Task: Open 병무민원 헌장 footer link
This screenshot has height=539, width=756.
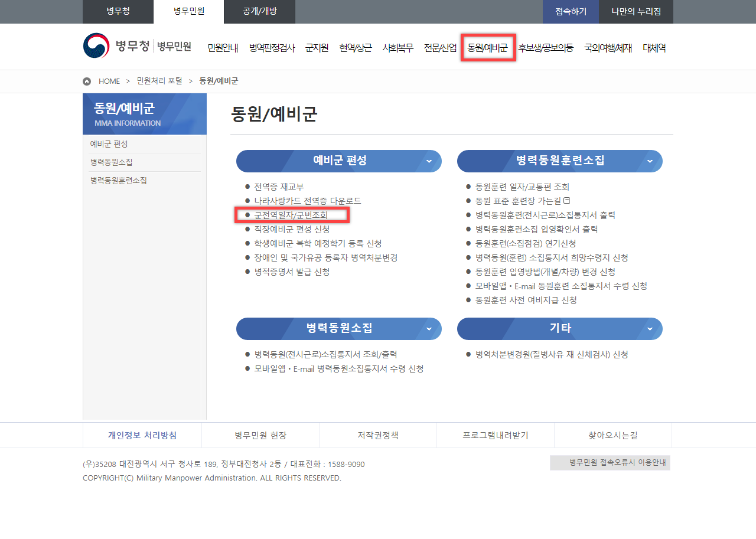Action: click(x=260, y=436)
